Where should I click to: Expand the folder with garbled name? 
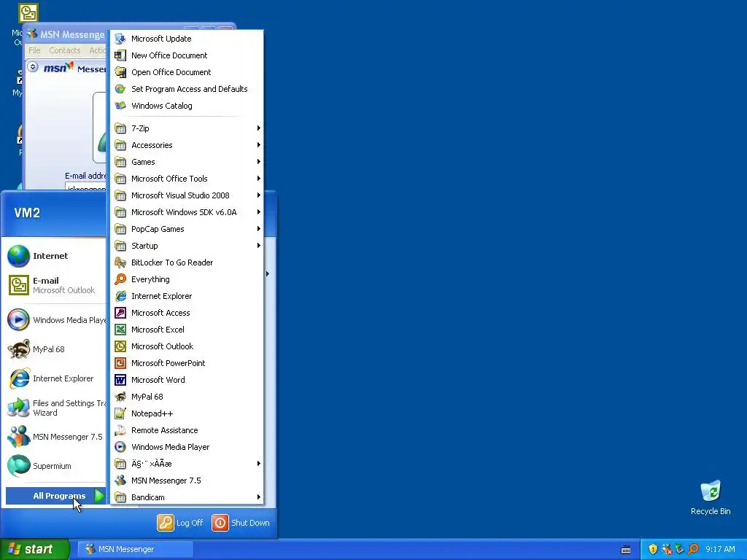click(x=187, y=463)
